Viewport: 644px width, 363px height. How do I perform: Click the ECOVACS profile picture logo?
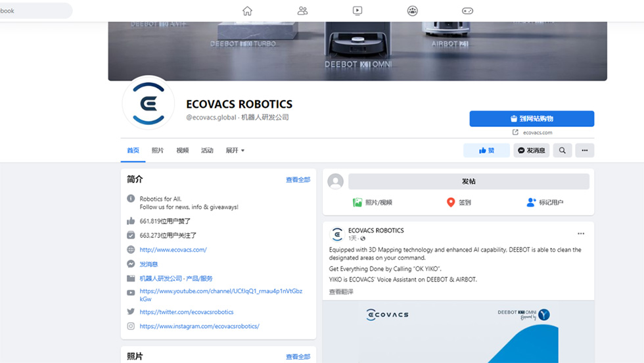[x=149, y=103]
